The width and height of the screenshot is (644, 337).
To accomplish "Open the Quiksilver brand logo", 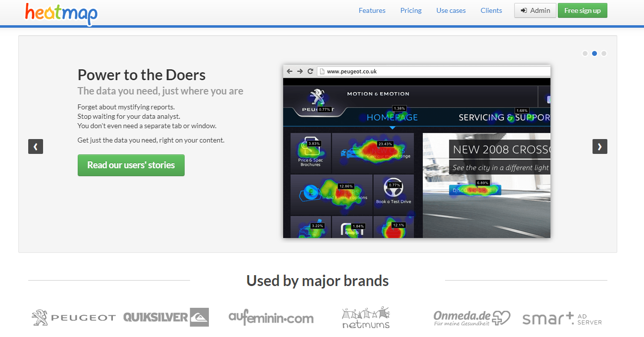I will click(166, 317).
